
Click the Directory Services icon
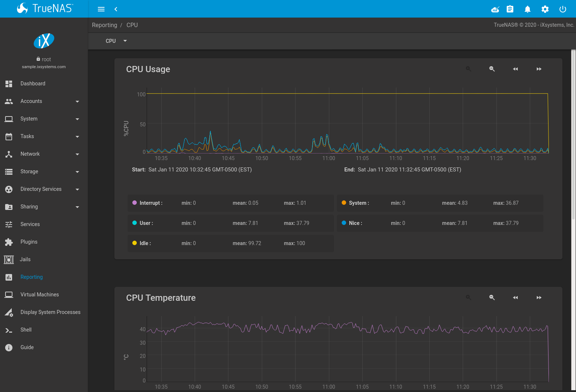click(9, 189)
